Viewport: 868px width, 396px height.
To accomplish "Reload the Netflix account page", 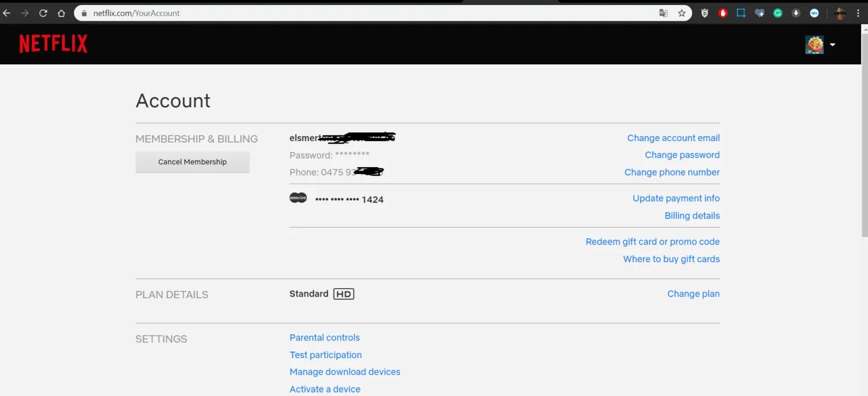I will (x=43, y=13).
